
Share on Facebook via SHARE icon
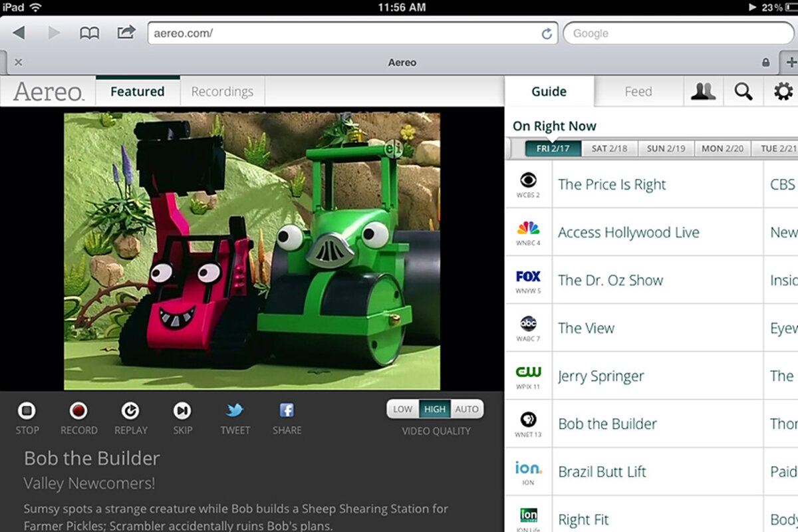point(287,418)
